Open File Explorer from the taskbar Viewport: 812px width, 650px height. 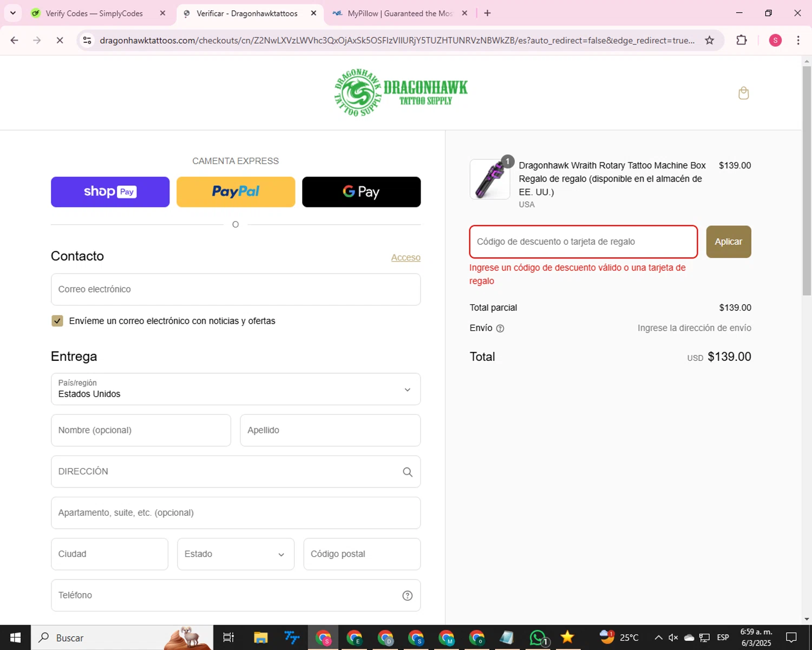pos(260,638)
